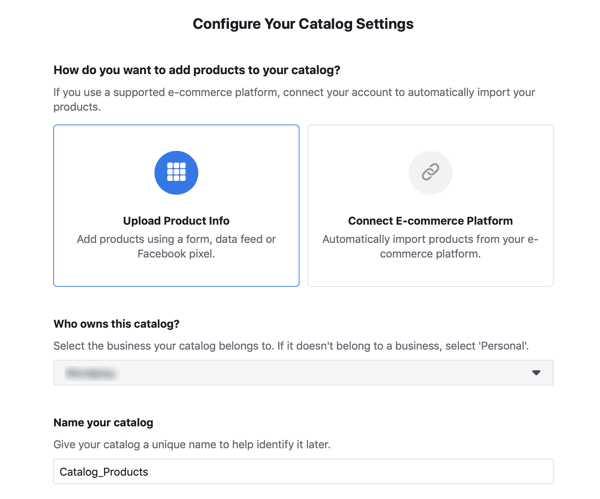Click the blue grid icon for uploading
600x499 pixels.
pos(176,173)
